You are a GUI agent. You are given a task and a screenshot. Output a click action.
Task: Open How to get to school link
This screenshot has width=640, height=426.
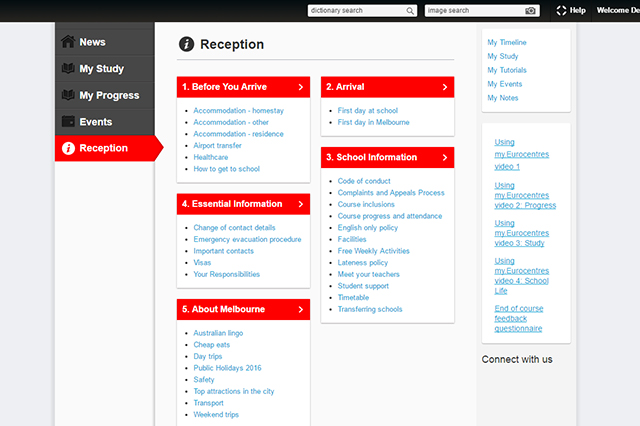pyautogui.click(x=227, y=169)
